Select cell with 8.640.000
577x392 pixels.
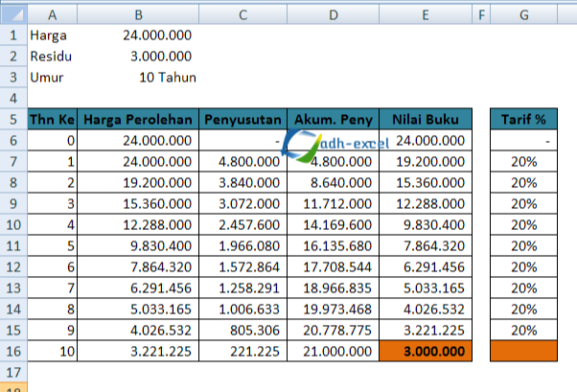(x=333, y=182)
